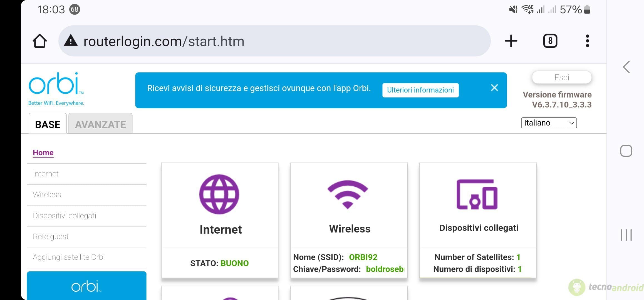Open the Italiano language dropdown
Screen dimensions: 644x300
click(549, 123)
